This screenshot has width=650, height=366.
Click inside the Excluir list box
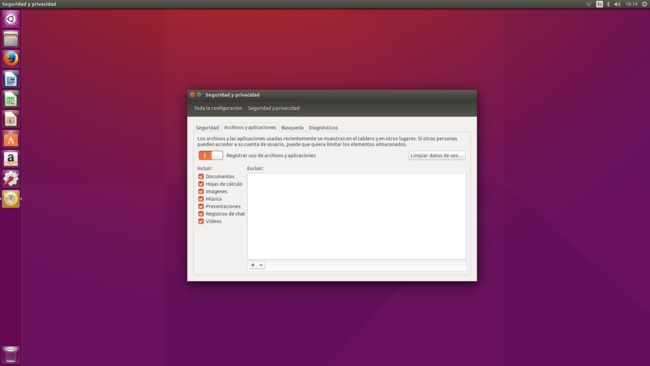coord(357,216)
